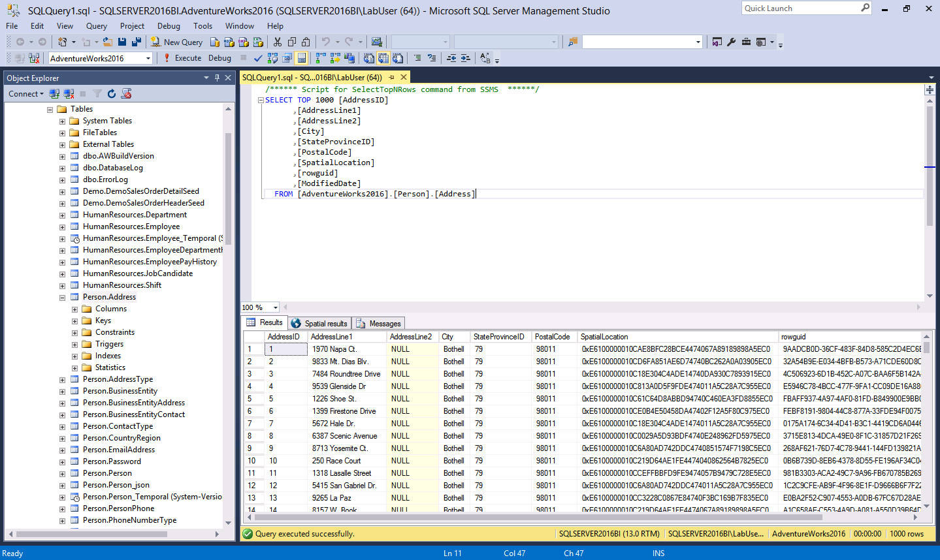Expand the HumanResources.Employee table
The width and height of the screenshot is (940, 560).
[63, 227]
